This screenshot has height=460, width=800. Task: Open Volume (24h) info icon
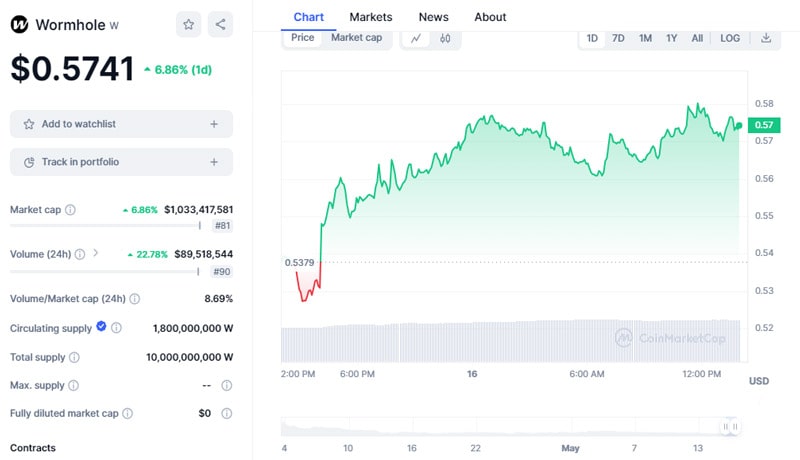coord(80,254)
